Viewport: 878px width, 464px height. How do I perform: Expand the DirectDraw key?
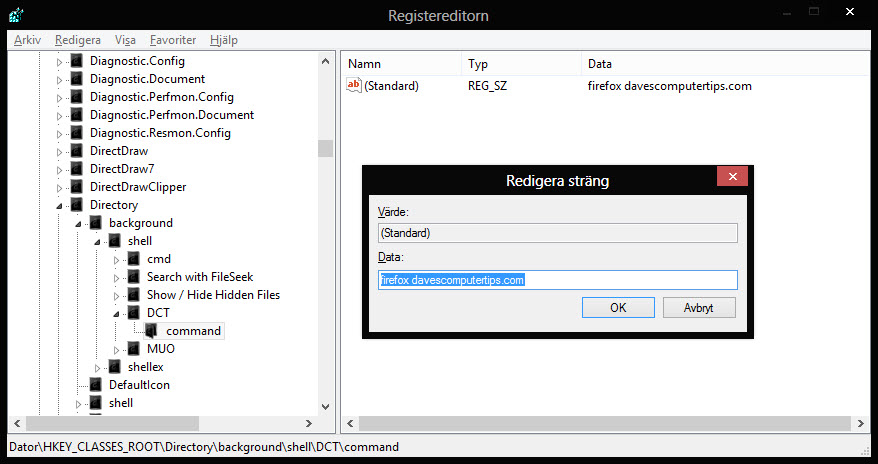click(x=59, y=152)
